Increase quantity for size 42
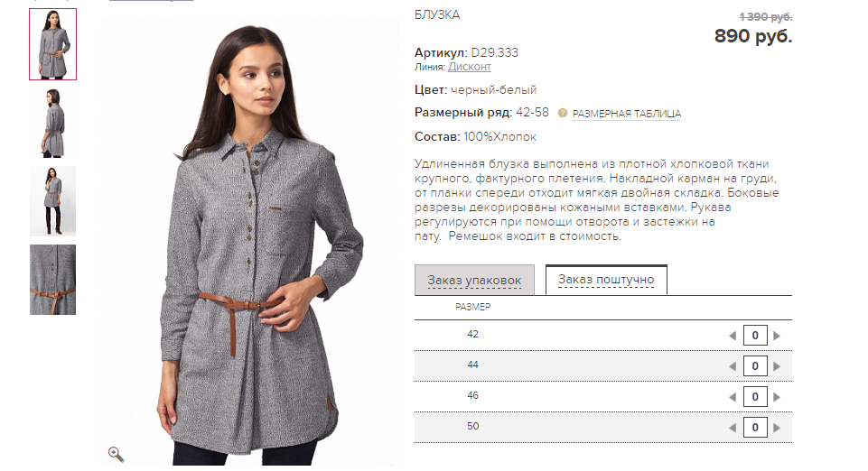Image resolution: width=868 pixels, height=471 pixels. click(777, 336)
